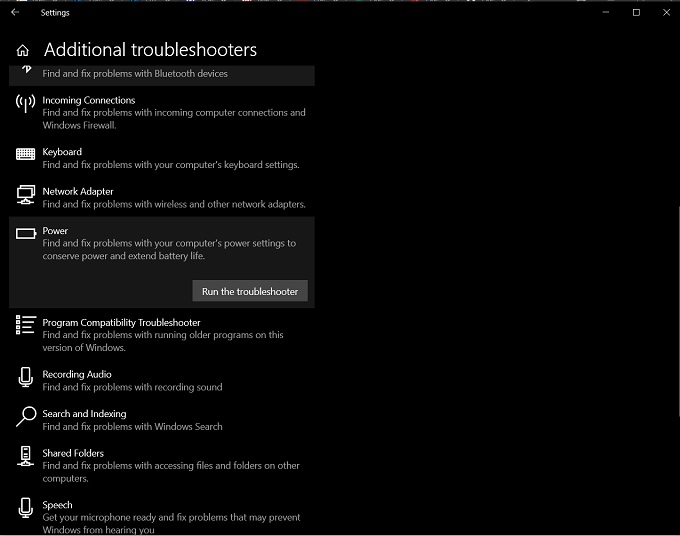Image resolution: width=680 pixels, height=536 pixels.
Task: Click the wireless and network adapters description
Action: [x=174, y=204]
